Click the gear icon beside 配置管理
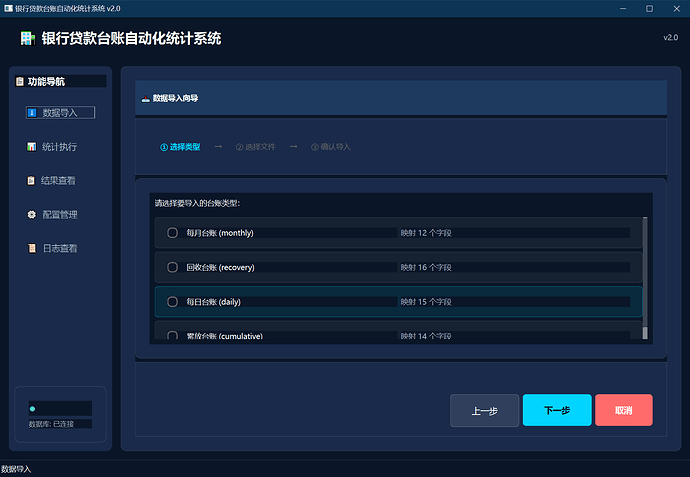Image resolution: width=690 pixels, height=477 pixels. pyautogui.click(x=32, y=215)
